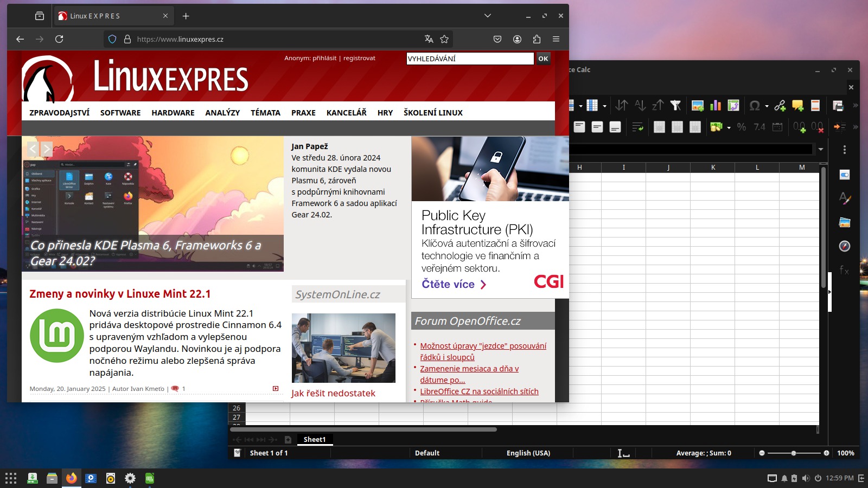
Task: Click Headers and Footers icon in Calc
Action: pyautogui.click(x=815, y=106)
